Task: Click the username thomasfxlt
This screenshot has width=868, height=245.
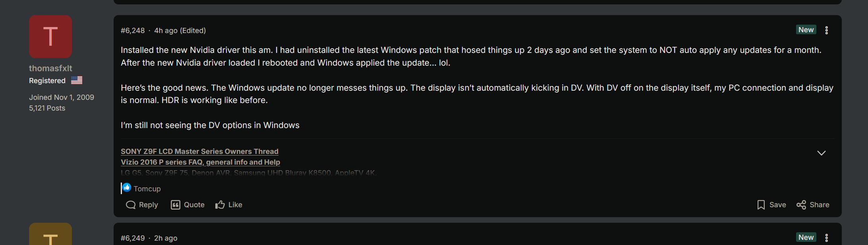Action: click(50, 68)
